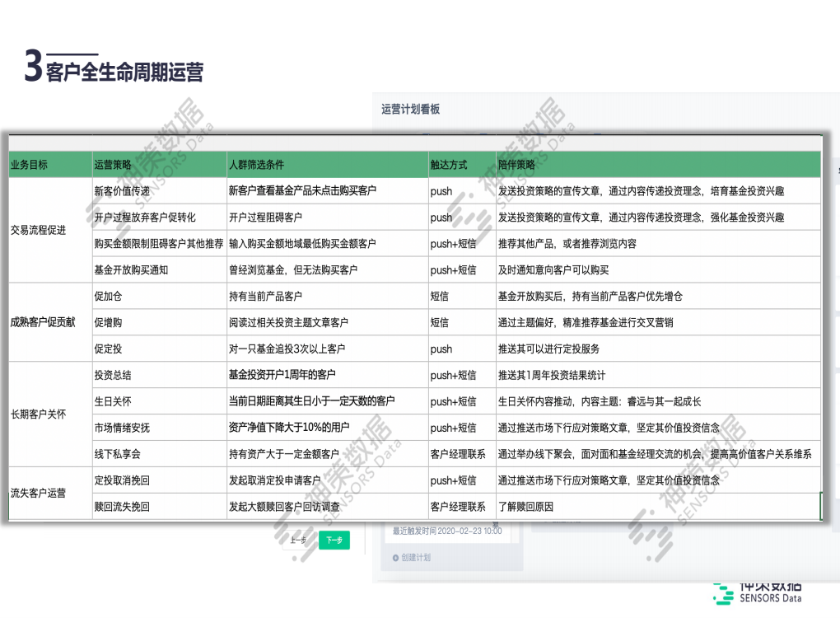This screenshot has height=618, width=840.
Task: Click the 流失客户运营 goal cell
Action: [38, 493]
